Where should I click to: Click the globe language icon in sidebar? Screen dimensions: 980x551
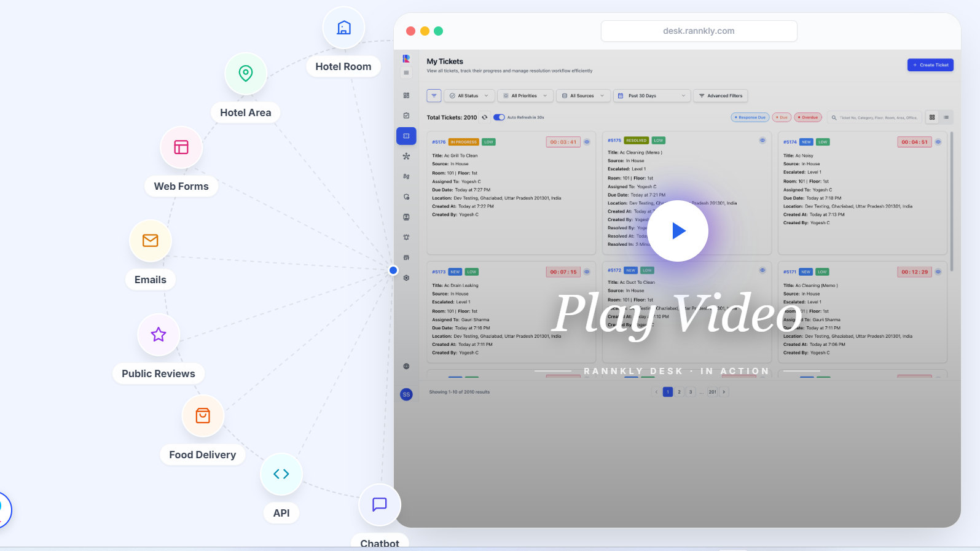point(406,366)
